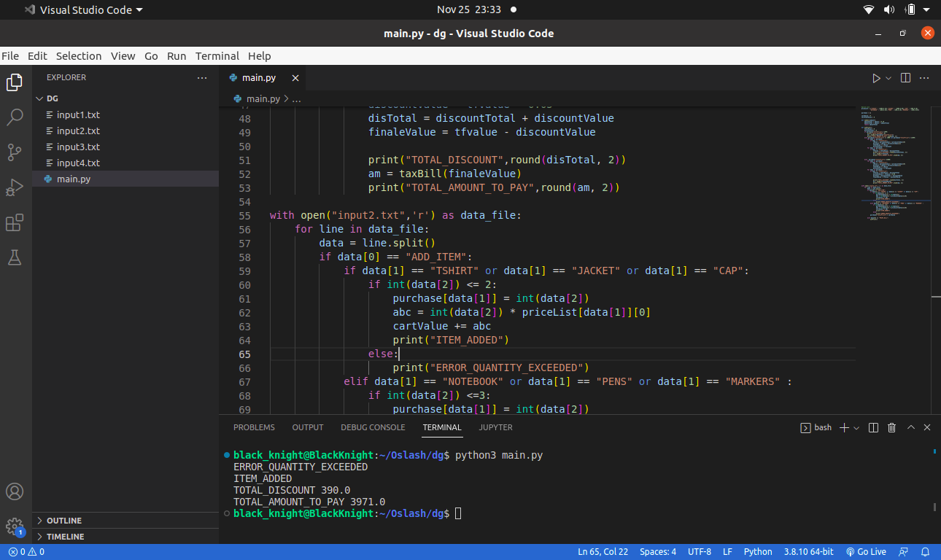Screen dimensions: 941x560
Task: Create a new terminal with the plus icon
Action: point(843,427)
